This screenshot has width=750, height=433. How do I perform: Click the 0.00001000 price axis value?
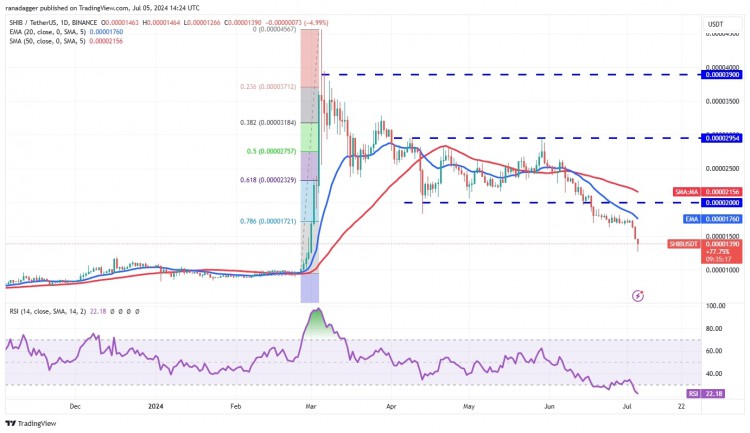point(722,270)
